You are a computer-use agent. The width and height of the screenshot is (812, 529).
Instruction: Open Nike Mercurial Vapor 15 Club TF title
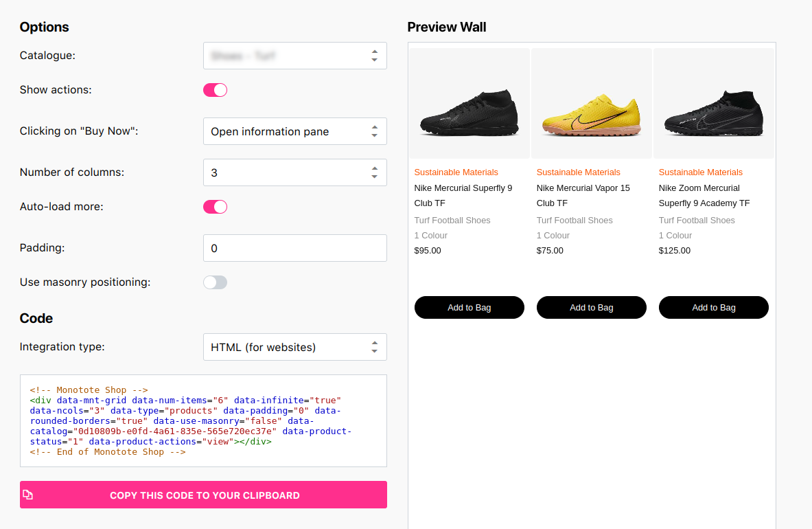[x=583, y=195]
